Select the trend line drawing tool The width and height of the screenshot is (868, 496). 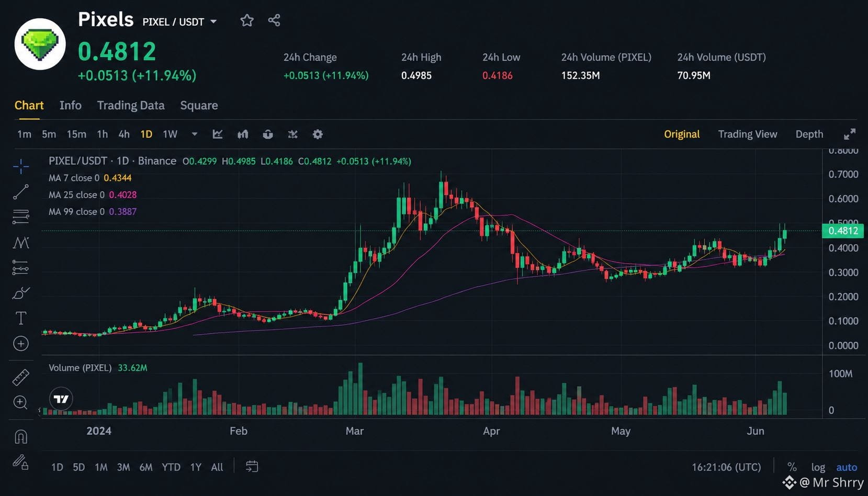coord(21,192)
